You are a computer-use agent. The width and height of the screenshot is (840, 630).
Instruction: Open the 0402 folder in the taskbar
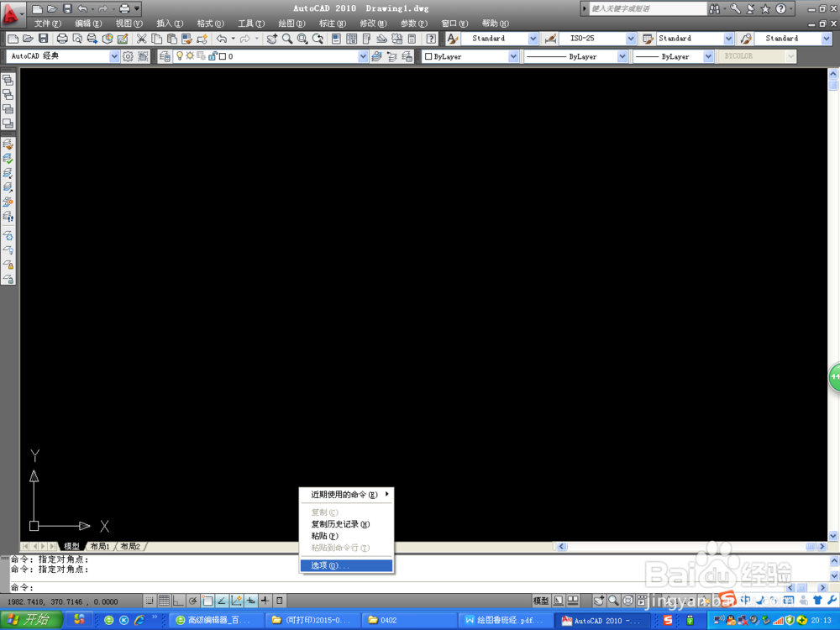pyautogui.click(x=411, y=621)
